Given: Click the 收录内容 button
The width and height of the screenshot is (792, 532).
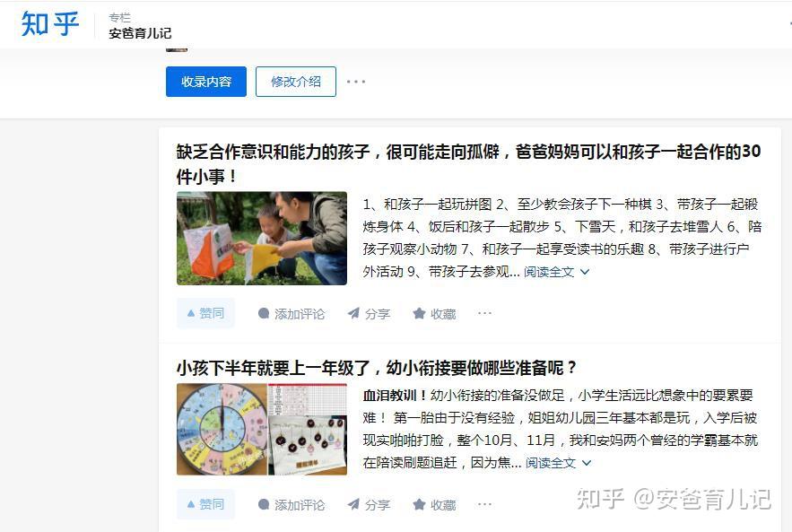Looking at the screenshot, I should click(x=206, y=82).
